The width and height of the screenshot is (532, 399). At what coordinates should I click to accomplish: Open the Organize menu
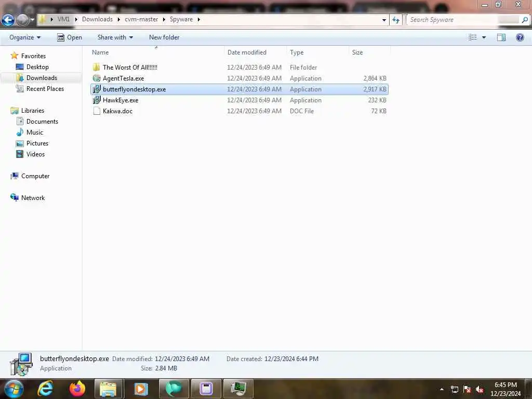click(25, 37)
